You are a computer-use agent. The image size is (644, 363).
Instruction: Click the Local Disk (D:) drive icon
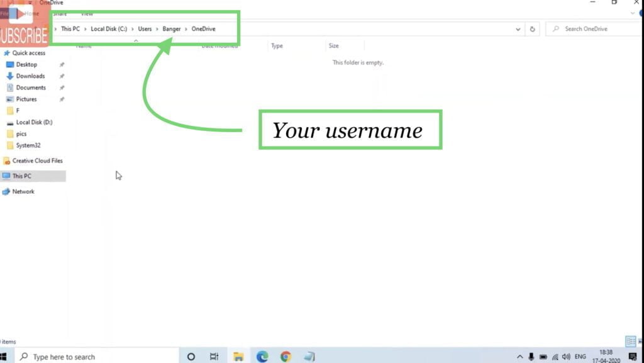(x=10, y=123)
